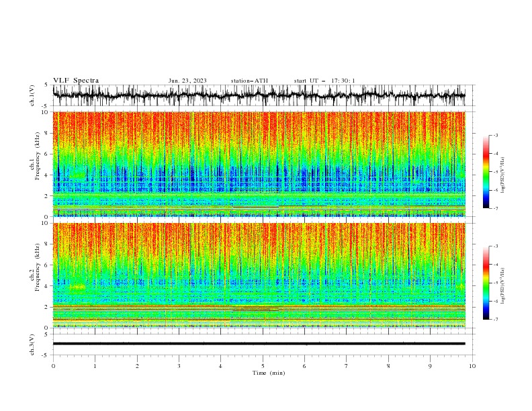Select ch.1 colorbar "log(PSD)(V²/Hz)" label
The width and height of the screenshot is (532, 411).
[x=502, y=175]
